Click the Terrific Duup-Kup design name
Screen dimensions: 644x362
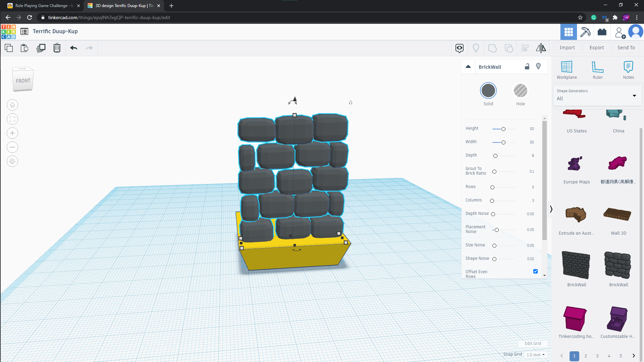(55, 31)
